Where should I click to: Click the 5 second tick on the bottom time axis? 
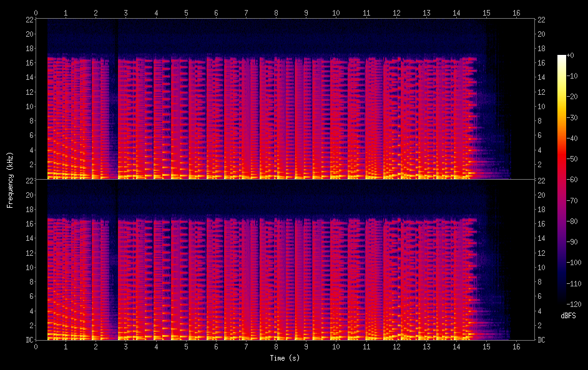[186, 346]
